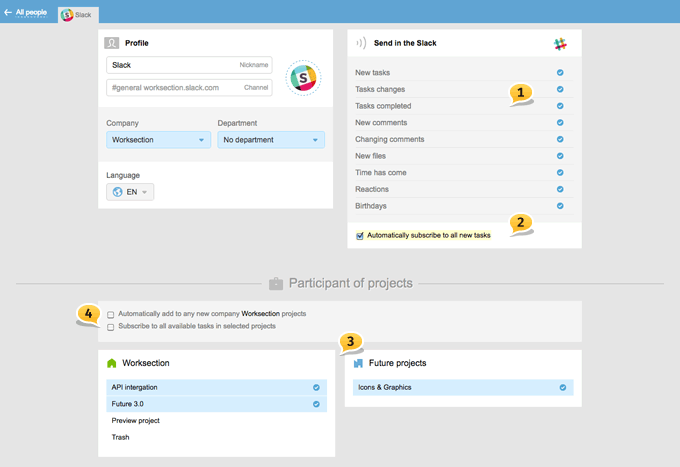
Task: Click the checkmark on Future 3.0
Action: coord(316,404)
